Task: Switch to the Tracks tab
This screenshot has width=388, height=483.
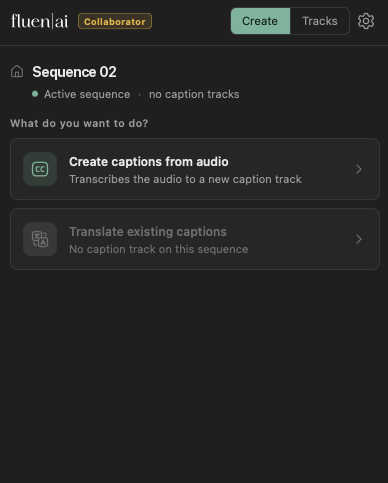Action: click(320, 21)
